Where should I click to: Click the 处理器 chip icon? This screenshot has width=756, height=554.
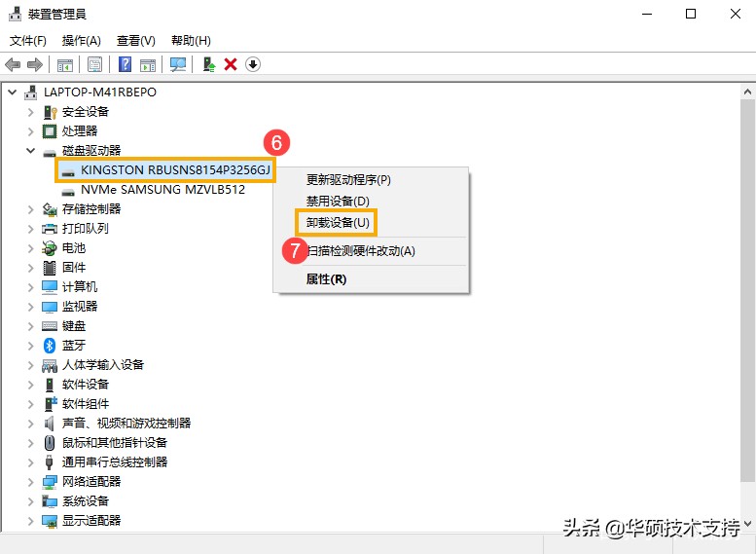(50, 131)
